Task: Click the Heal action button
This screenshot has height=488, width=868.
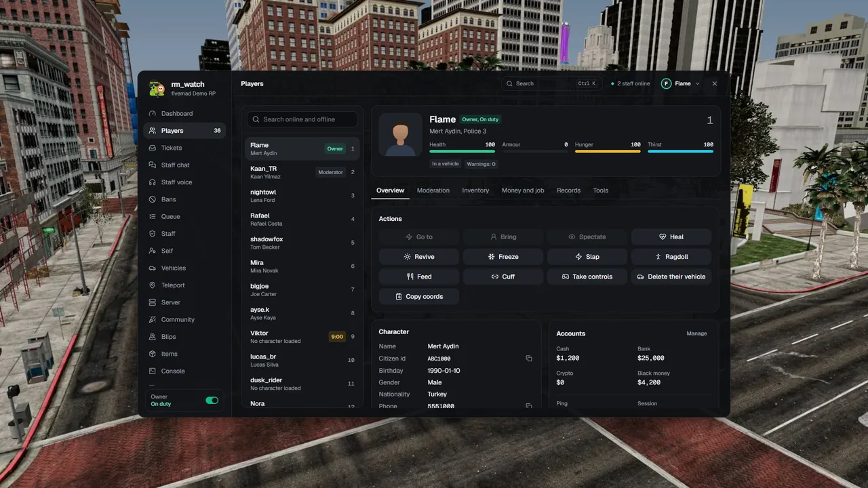Action: pyautogui.click(x=671, y=237)
